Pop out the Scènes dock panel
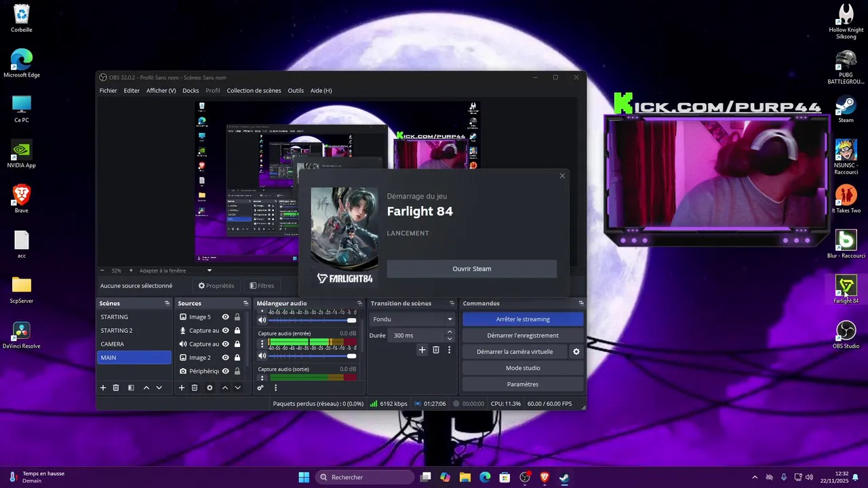 [167, 303]
